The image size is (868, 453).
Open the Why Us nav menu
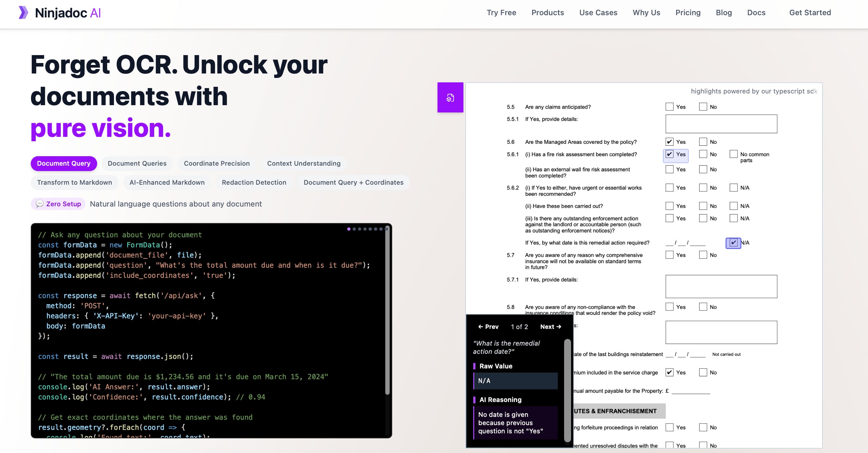click(x=646, y=12)
